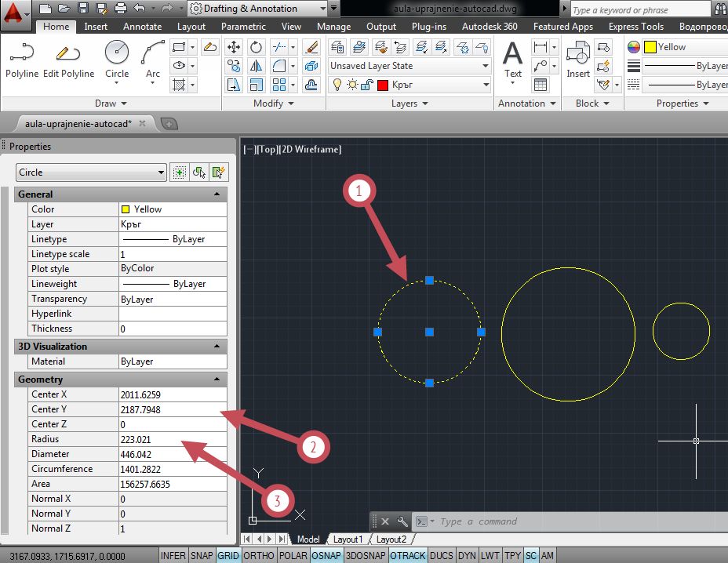Select the Rectangular Array tool

pyautogui.click(x=279, y=85)
